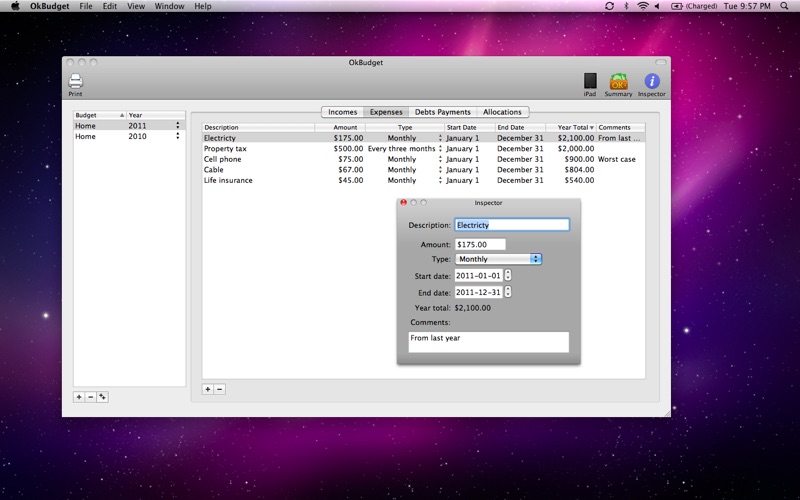Switch to the Expenses tab
This screenshot has width=800, height=500.
(386, 112)
